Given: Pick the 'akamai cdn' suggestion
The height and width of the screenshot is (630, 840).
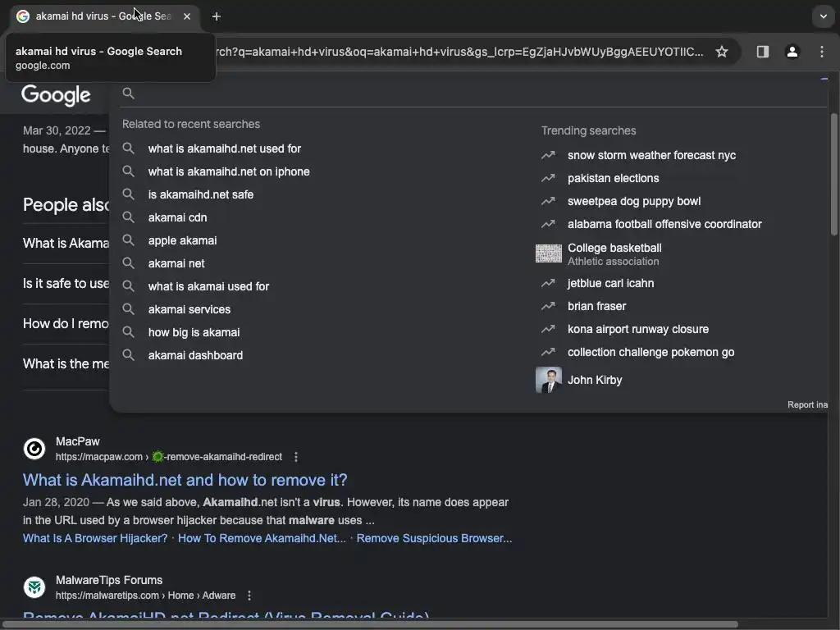Looking at the screenshot, I should pos(177,217).
